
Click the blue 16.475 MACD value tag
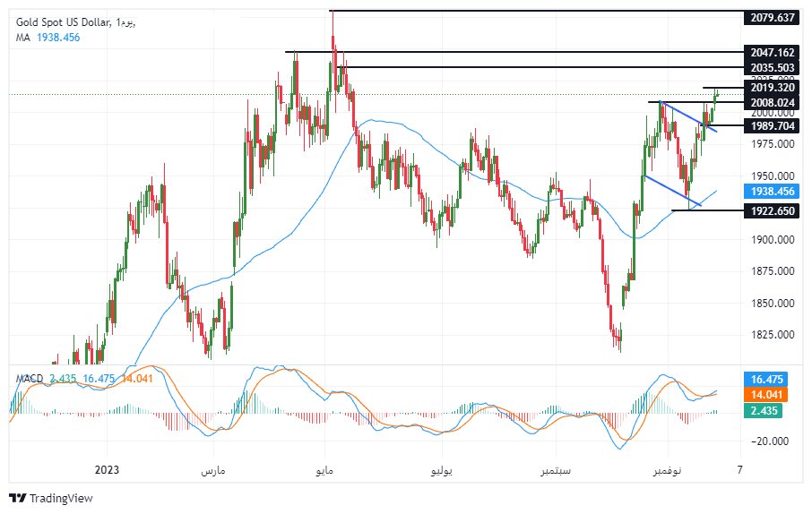(766, 380)
